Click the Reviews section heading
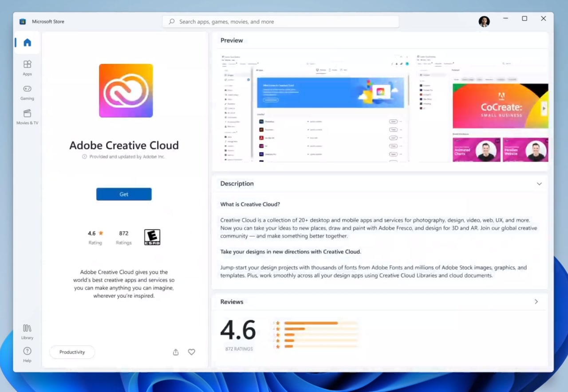This screenshot has width=568, height=392. click(232, 302)
